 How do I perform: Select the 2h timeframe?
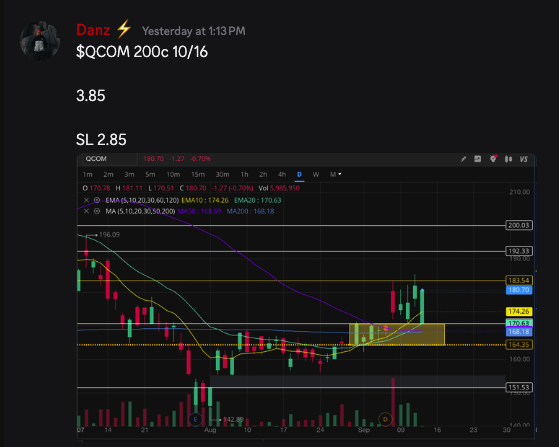[263, 174]
